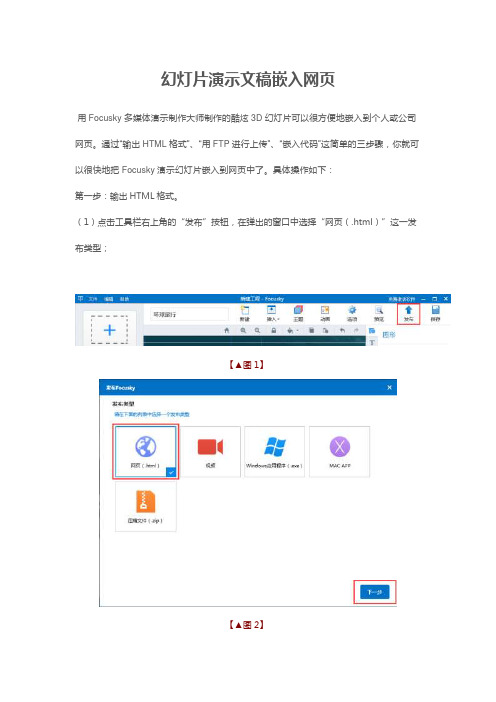
Task: Click the registered-user text in Focusky title bar
Action: (402, 299)
